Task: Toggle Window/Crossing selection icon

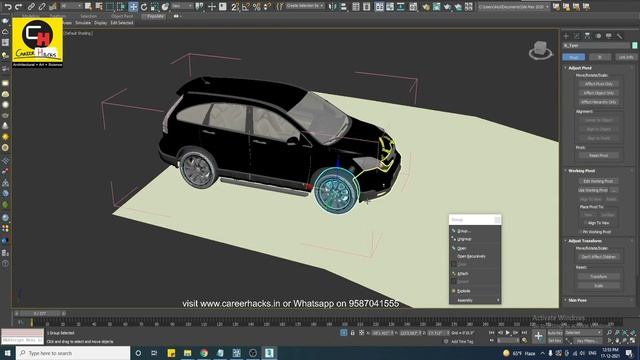Action: 121,7
